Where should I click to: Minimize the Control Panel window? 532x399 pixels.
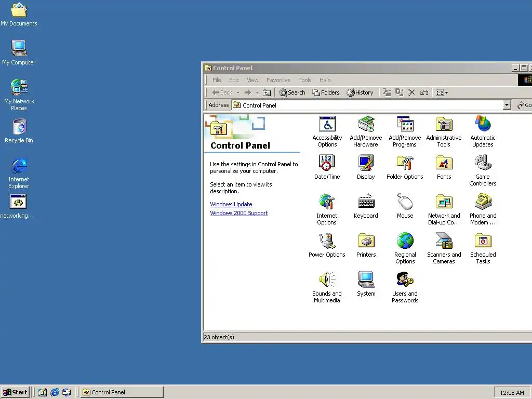click(515, 68)
